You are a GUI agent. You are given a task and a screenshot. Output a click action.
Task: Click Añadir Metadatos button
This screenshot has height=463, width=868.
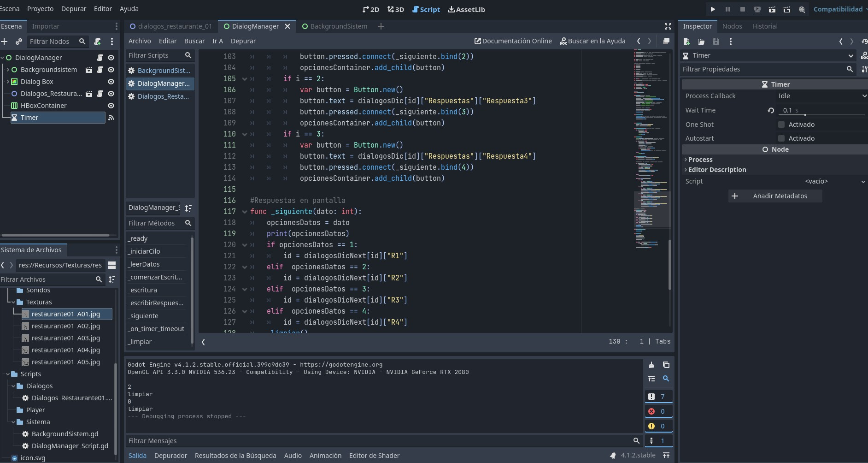pyautogui.click(x=775, y=196)
